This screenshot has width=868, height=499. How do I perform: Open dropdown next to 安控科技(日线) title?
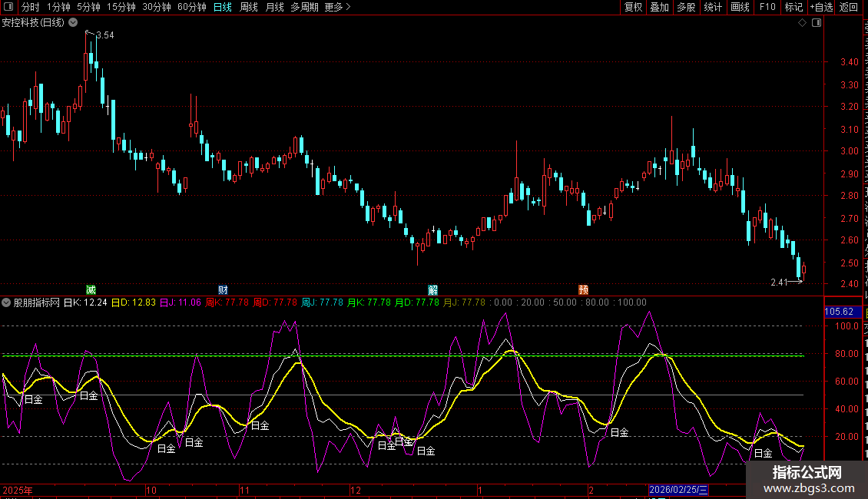(x=73, y=22)
